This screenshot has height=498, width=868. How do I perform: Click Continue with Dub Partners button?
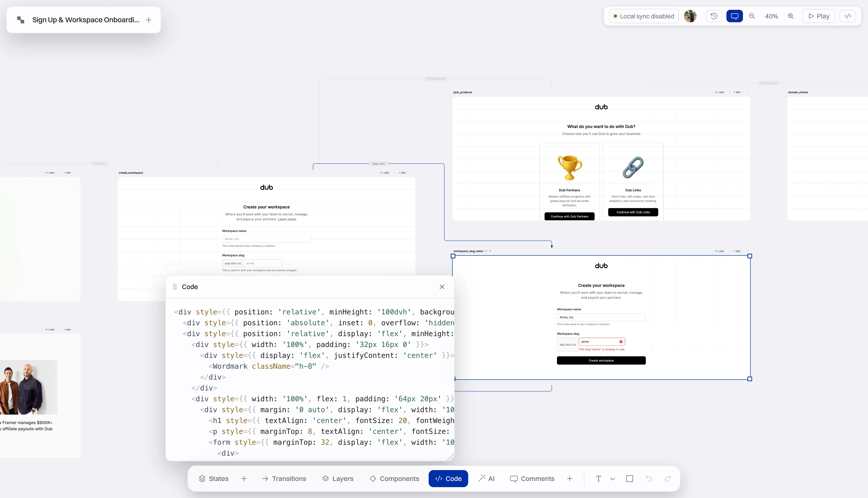click(569, 216)
